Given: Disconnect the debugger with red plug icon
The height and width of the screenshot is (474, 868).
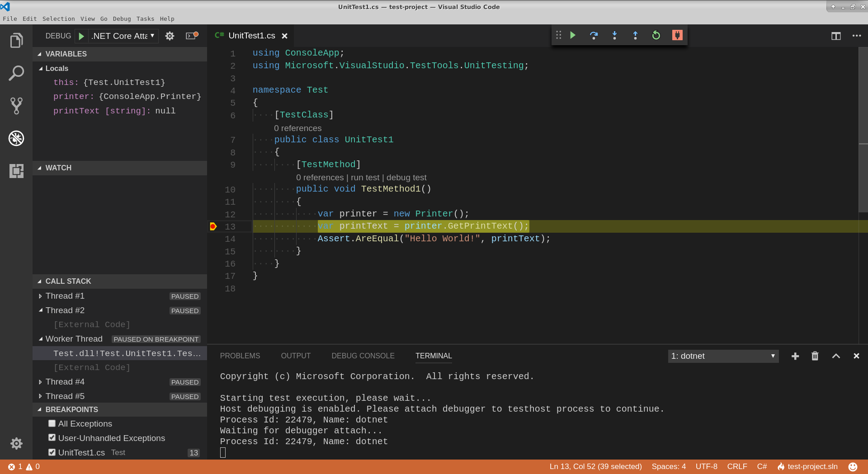Looking at the screenshot, I should (677, 35).
